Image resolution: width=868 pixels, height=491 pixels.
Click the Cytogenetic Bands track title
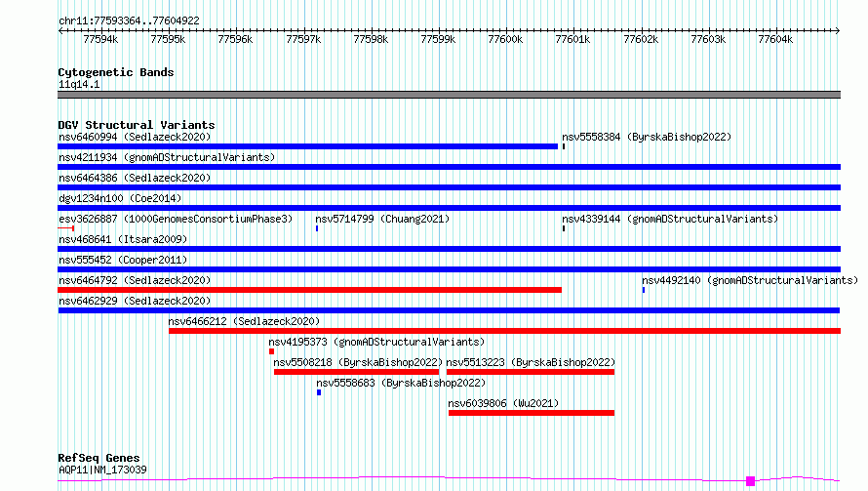coord(116,72)
